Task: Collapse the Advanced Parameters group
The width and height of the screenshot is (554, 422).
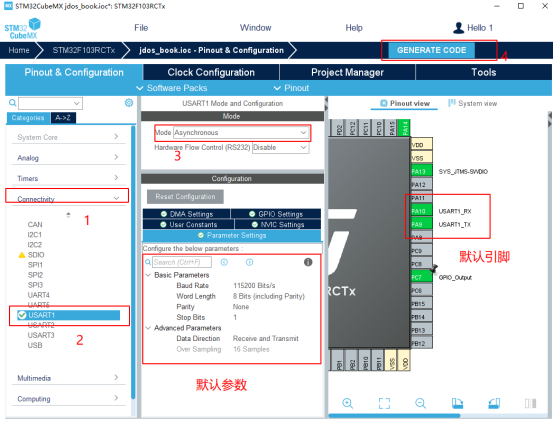Action: tap(148, 328)
